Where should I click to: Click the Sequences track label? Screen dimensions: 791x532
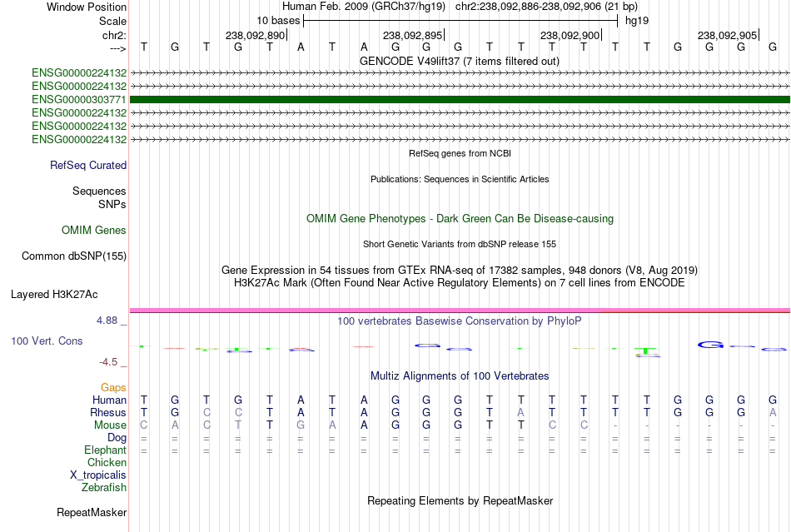[x=99, y=191]
